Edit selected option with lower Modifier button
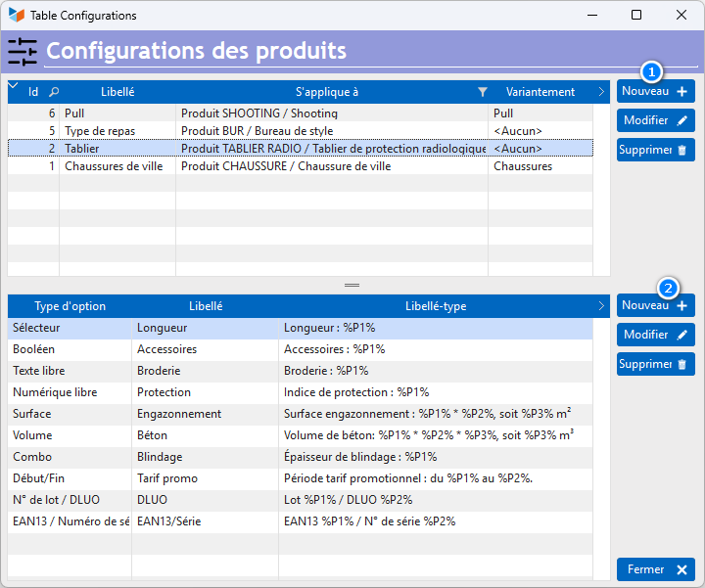This screenshot has height=588, width=705. [x=655, y=335]
